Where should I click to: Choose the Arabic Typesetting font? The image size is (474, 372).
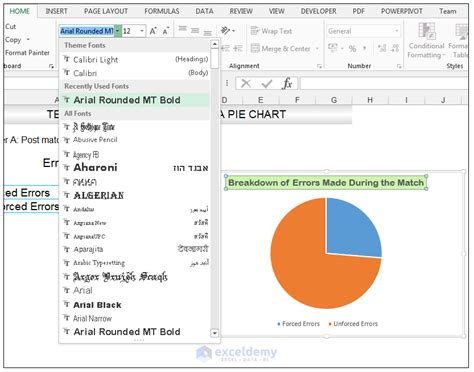coord(135,263)
